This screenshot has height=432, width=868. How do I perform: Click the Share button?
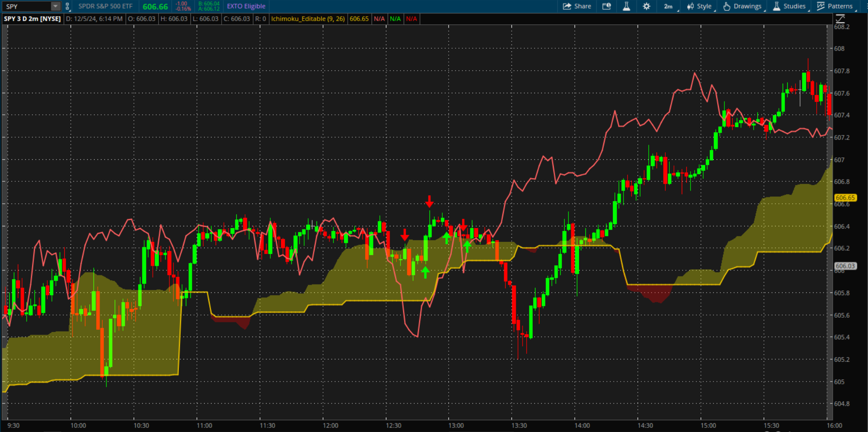[x=577, y=6]
